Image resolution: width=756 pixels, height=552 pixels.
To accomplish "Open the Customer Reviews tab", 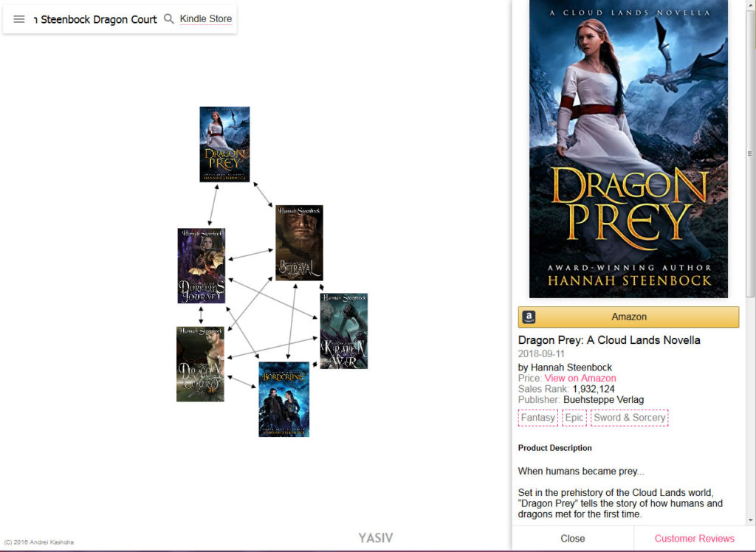I will tap(694, 539).
